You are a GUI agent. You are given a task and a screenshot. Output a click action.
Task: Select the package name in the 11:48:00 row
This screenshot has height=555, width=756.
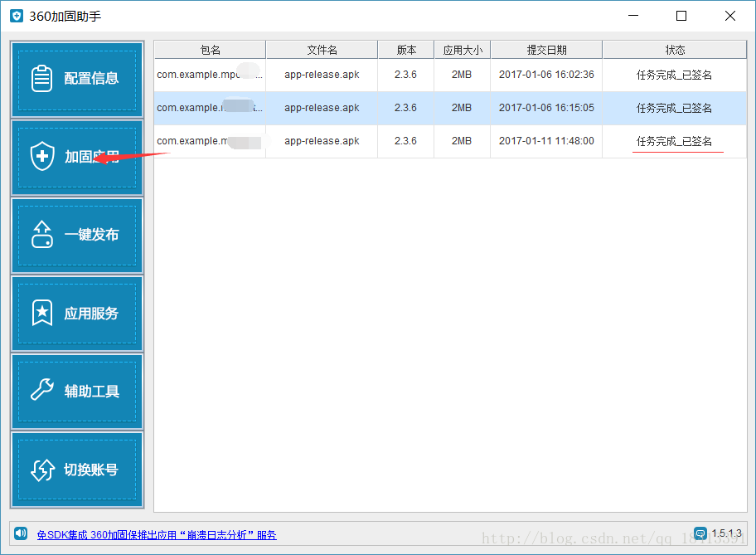tap(210, 141)
